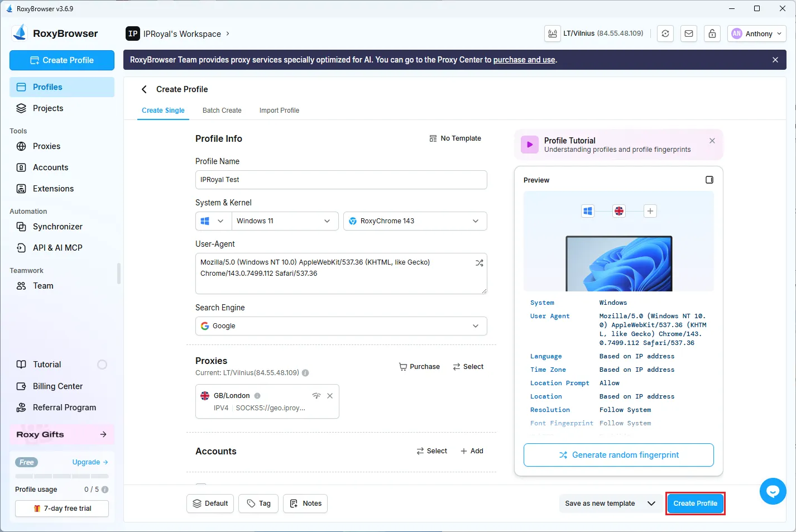Click the lock icon in the header

pos(712,33)
